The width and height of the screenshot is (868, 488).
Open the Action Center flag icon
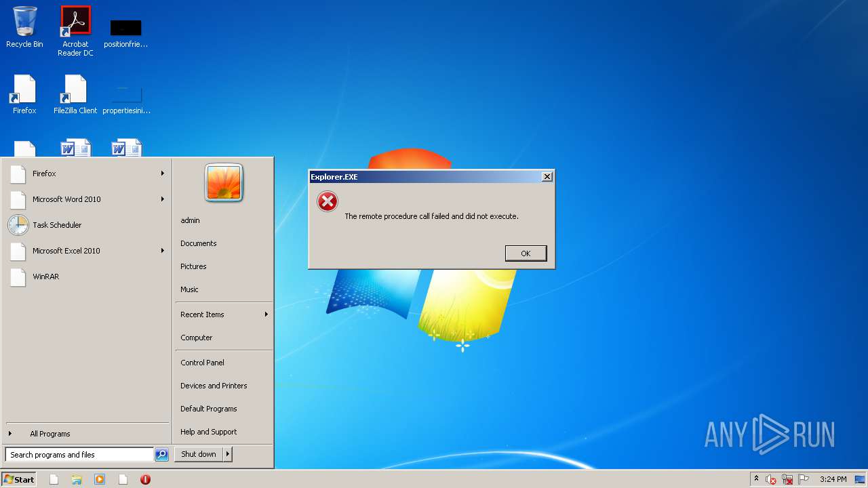tap(804, 479)
